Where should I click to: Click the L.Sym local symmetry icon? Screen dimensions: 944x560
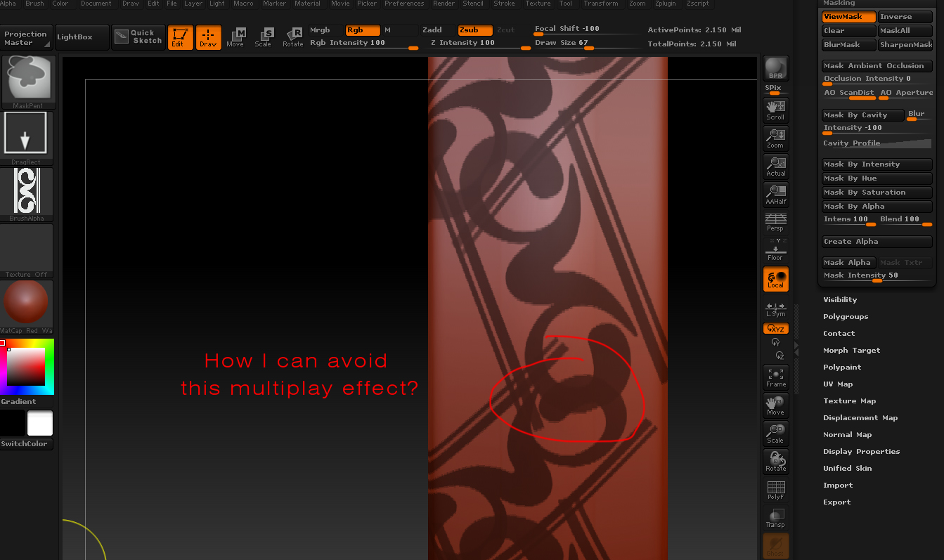[x=776, y=309]
